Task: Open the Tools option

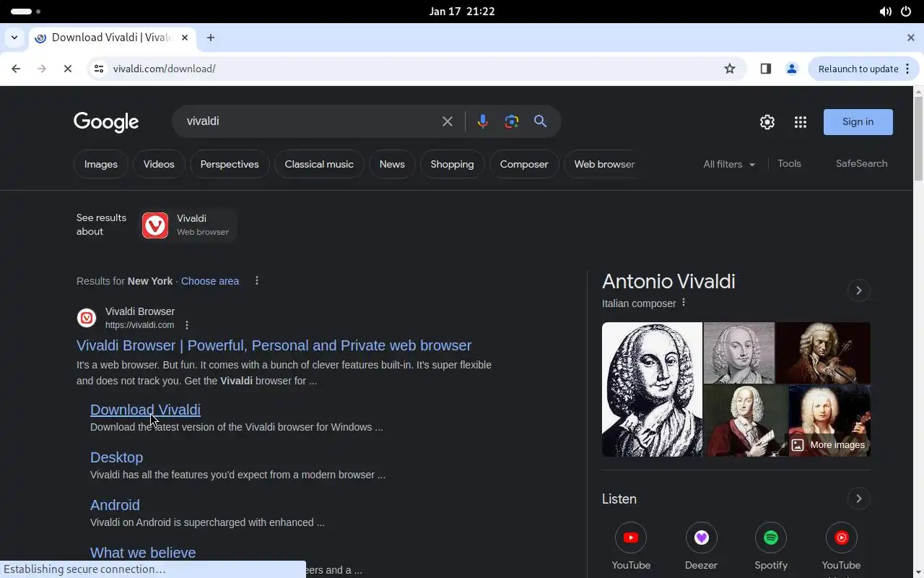Action: pyautogui.click(x=789, y=163)
